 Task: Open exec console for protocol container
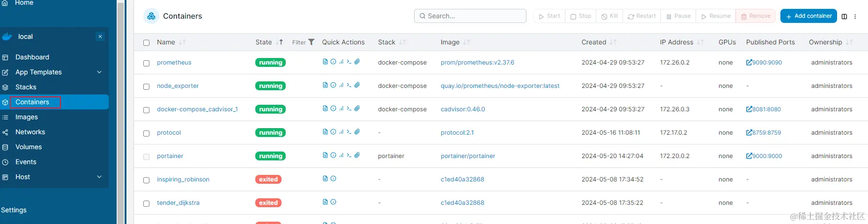349,132
